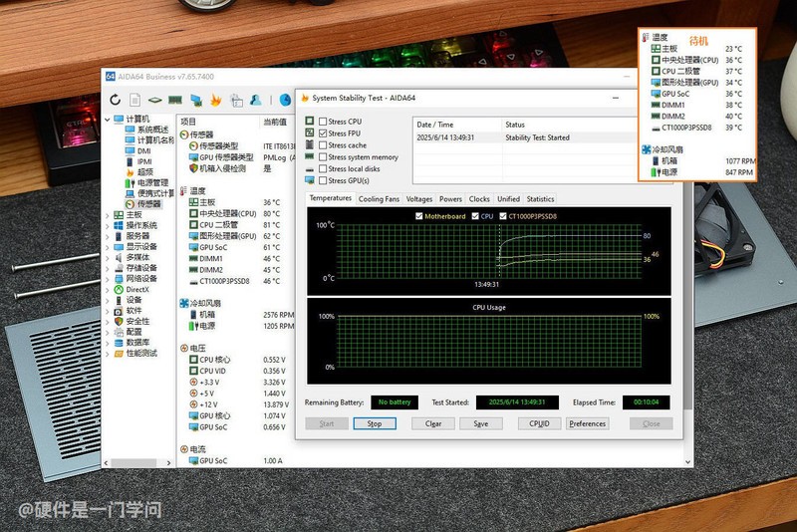Toggle CPU graph checkbox
797x532 pixels.
pos(475,216)
